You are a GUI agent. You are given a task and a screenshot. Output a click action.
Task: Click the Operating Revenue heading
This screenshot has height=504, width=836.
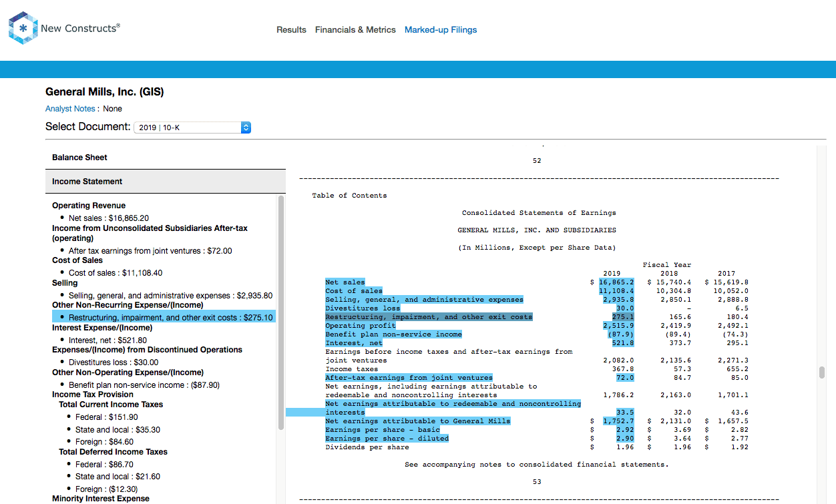point(89,206)
